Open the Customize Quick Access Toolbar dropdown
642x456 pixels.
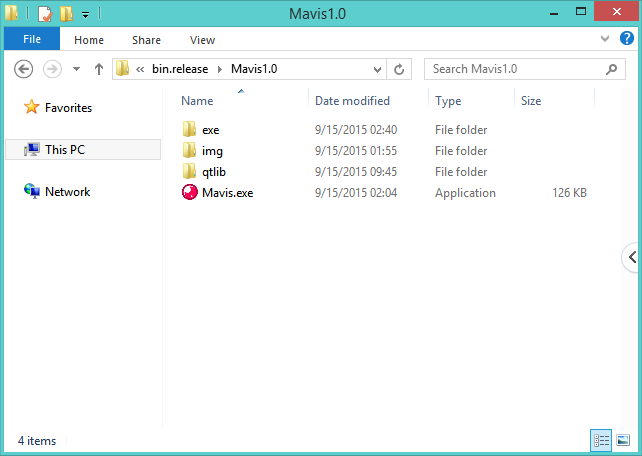85,15
